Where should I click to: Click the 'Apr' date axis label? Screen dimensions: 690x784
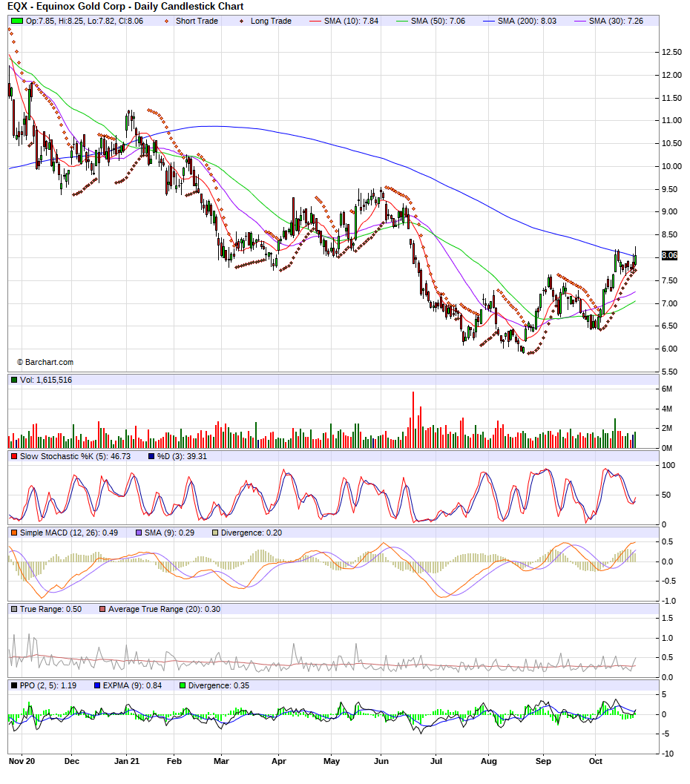(278, 762)
